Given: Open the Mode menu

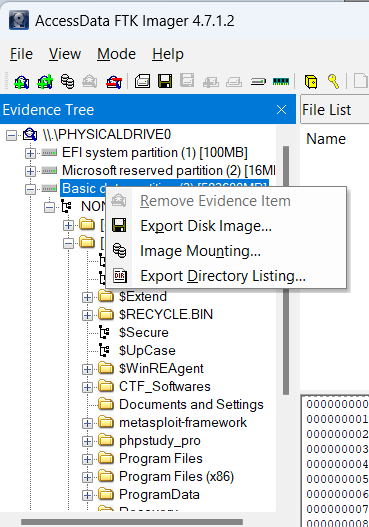Looking at the screenshot, I should (x=116, y=54).
